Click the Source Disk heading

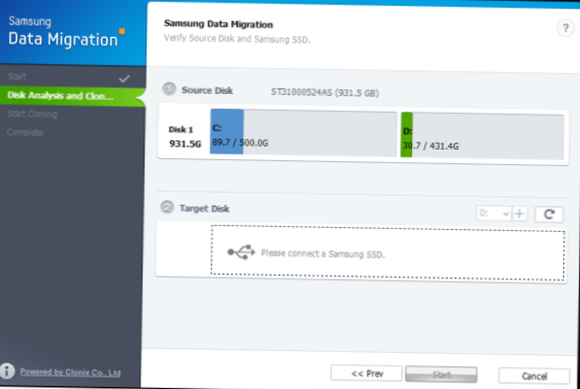coord(207,90)
